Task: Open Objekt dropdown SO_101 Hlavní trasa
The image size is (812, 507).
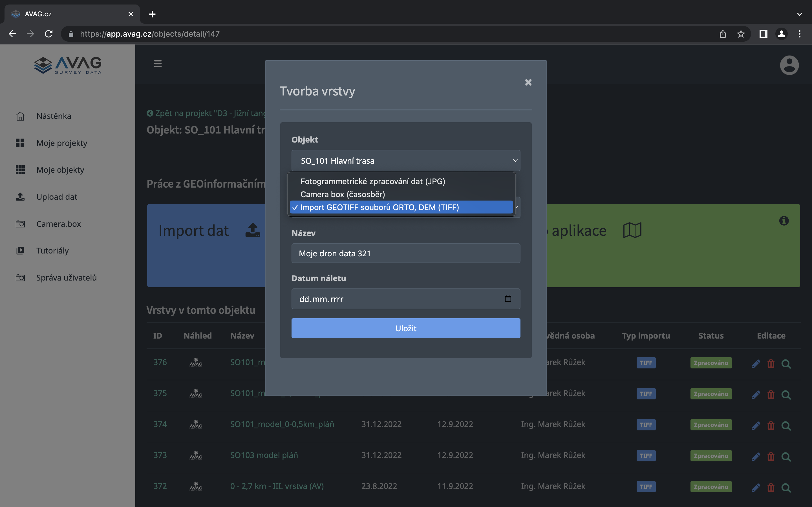Action: click(x=405, y=161)
